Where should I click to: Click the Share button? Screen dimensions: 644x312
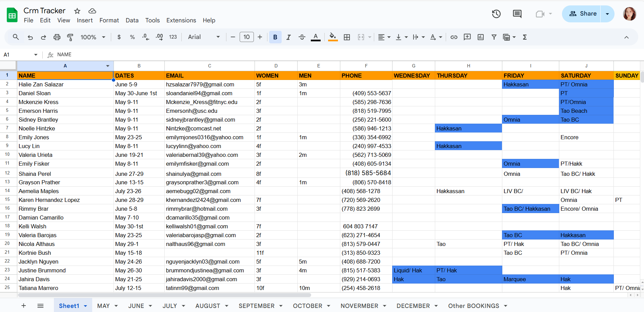click(x=582, y=14)
